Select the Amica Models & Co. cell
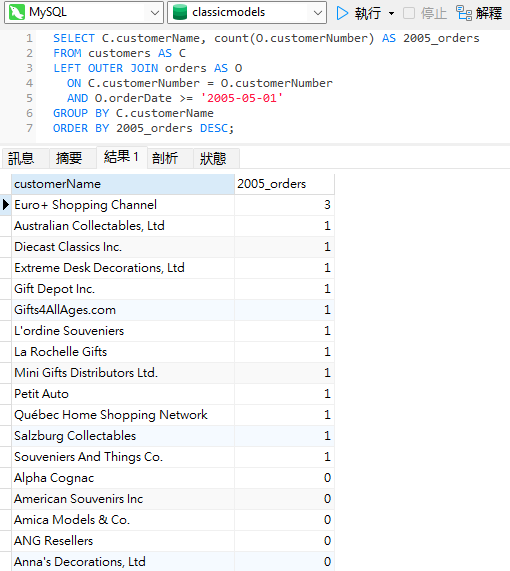 coord(123,520)
